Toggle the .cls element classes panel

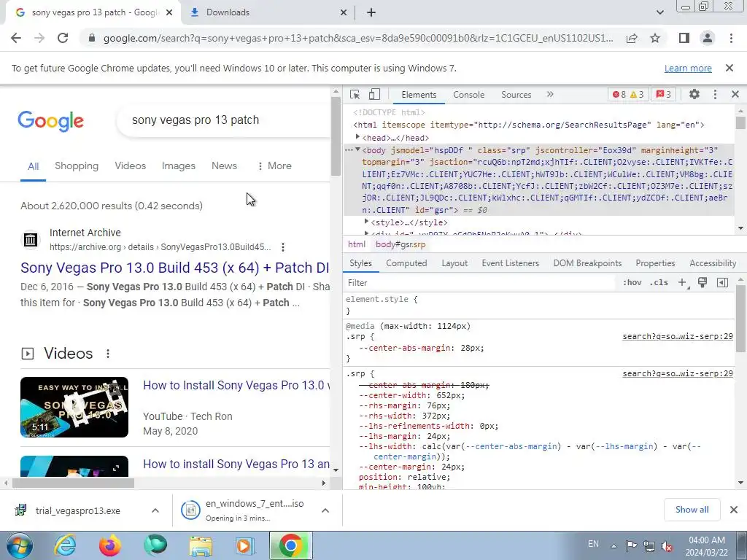[659, 282]
